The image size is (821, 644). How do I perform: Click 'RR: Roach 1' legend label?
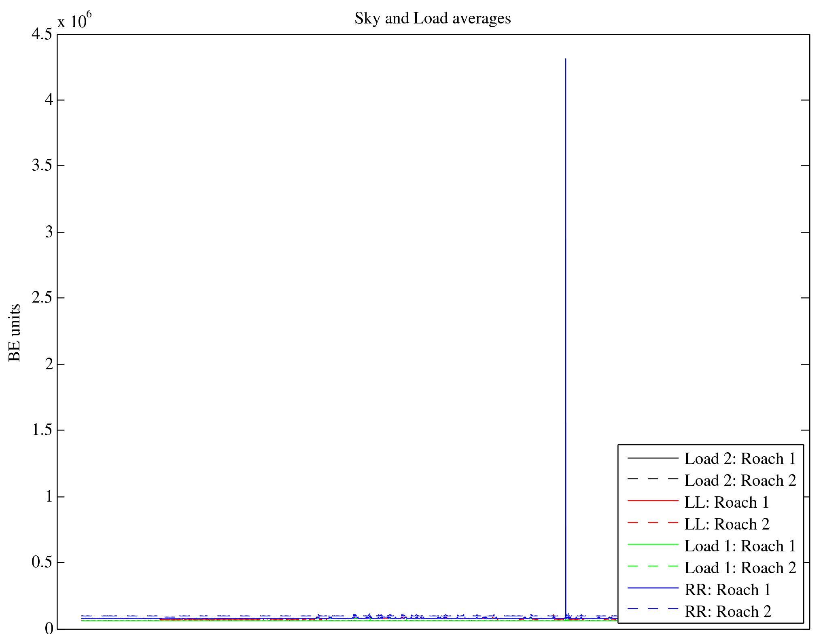[728, 590]
